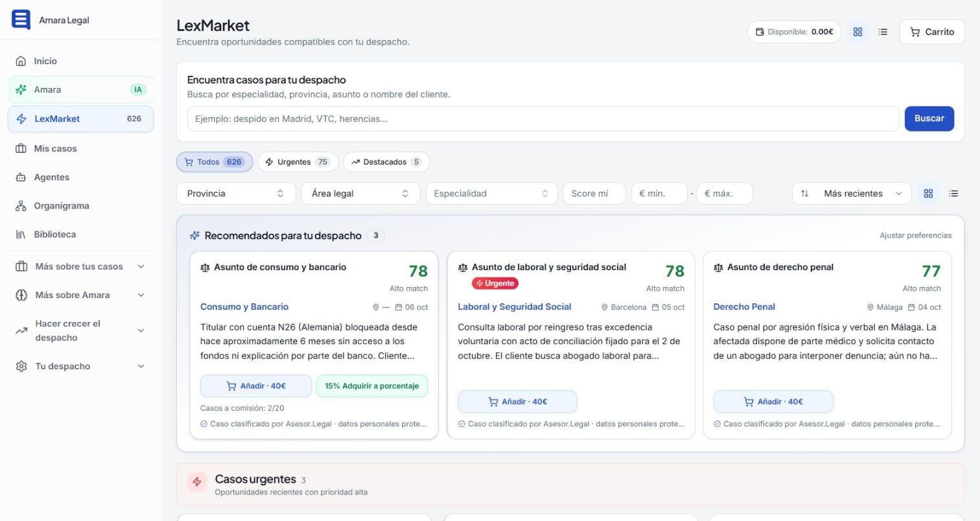Open the Especialidad dropdown
Viewport: 980px width, 521px height.
pos(491,193)
